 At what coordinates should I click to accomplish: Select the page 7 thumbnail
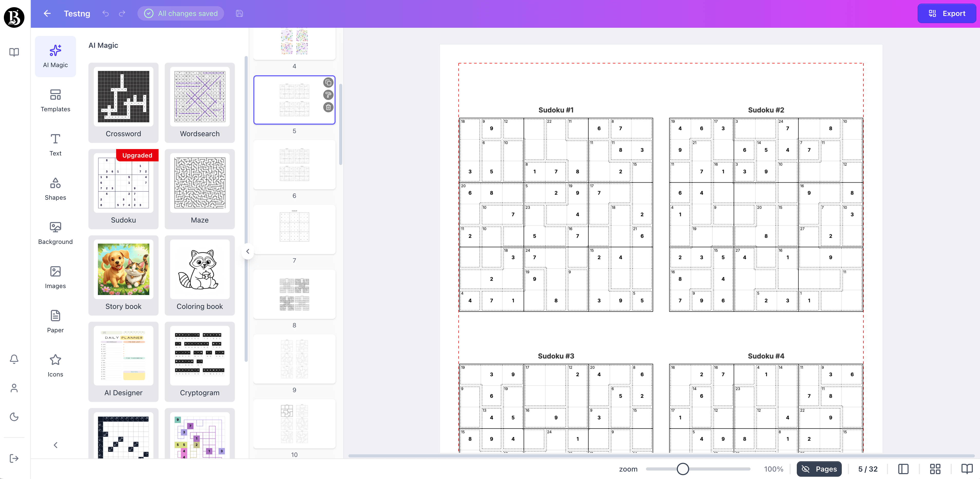pos(294,229)
